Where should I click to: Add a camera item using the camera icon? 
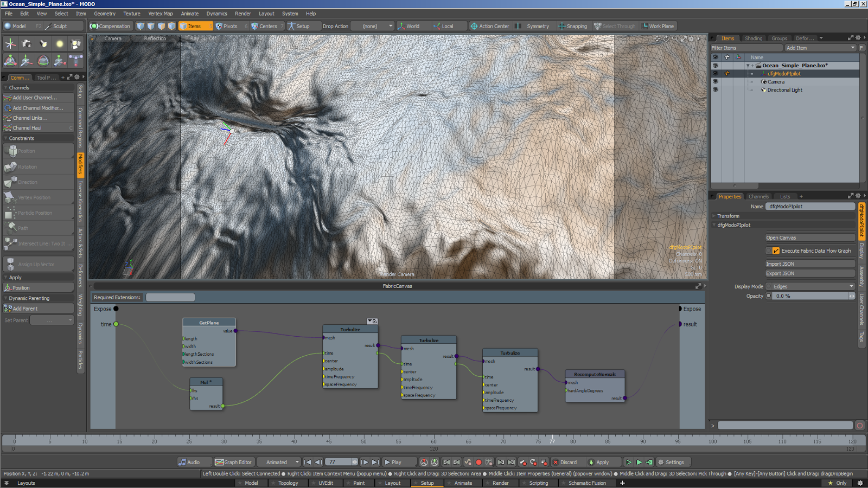(x=27, y=44)
